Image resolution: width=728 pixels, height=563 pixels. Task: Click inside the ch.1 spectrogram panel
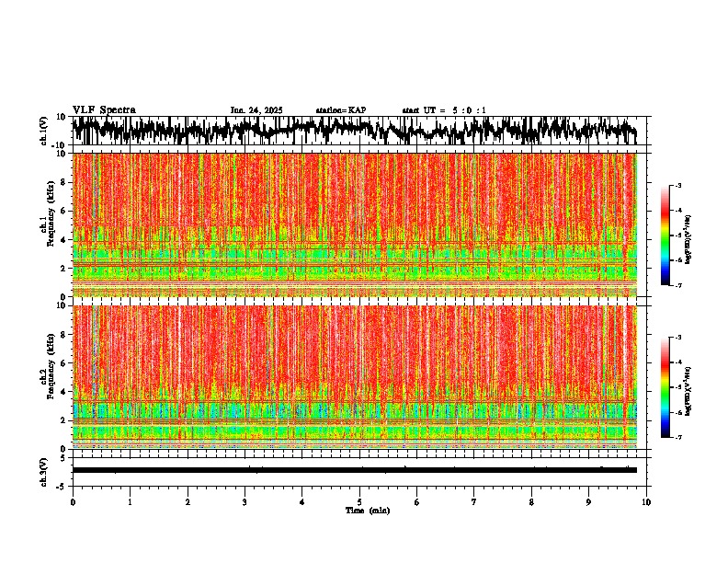355,224
